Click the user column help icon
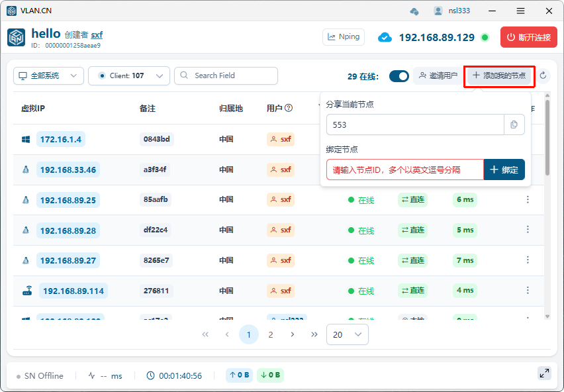 pyautogui.click(x=289, y=108)
